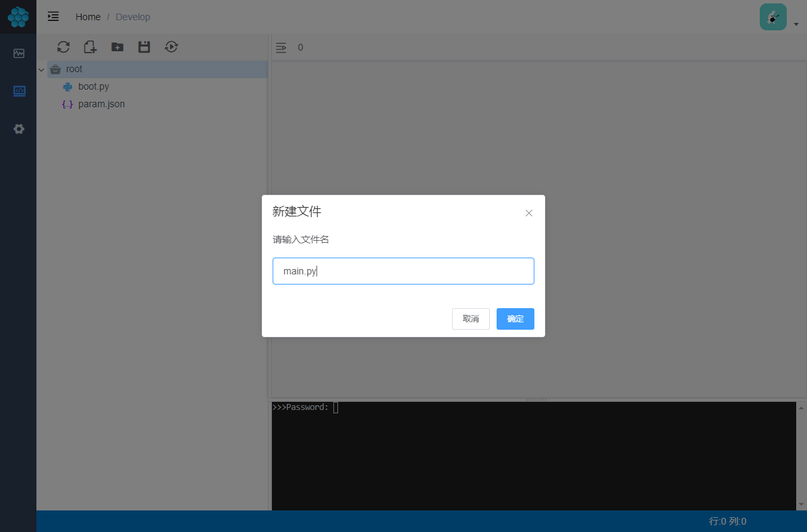Click the terminal scrollbar down arrow
This screenshot has height=532, width=807.
pyautogui.click(x=801, y=505)
